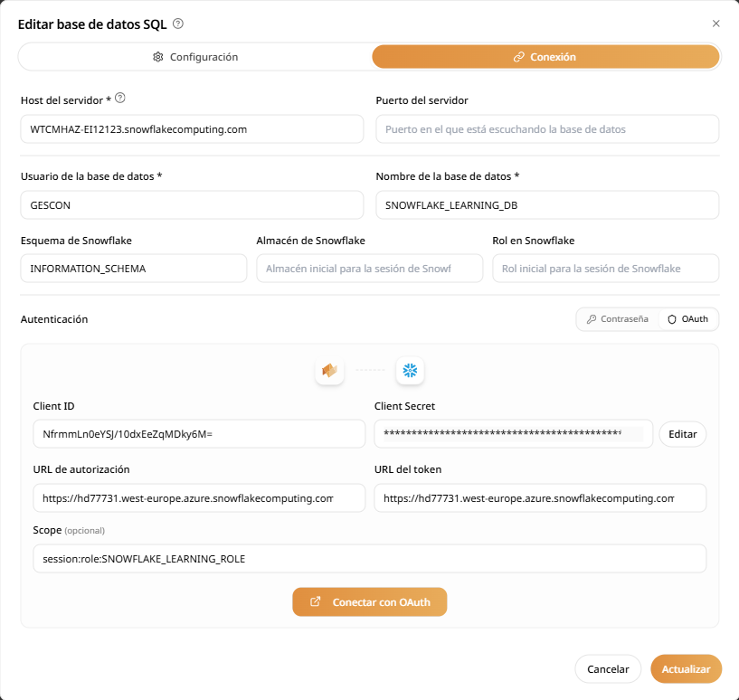This screenshot has width=739, height=700.
Task: Click the help icon beside dialog title
Action: (178, 24)
